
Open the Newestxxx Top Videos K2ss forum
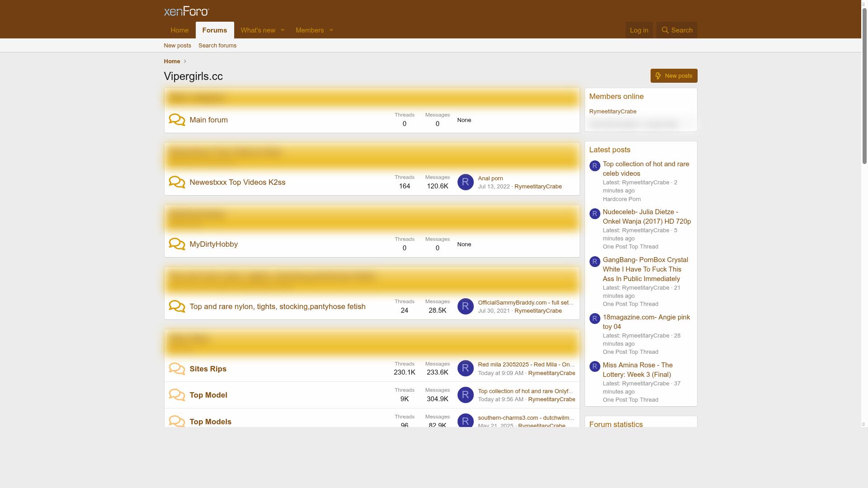point(237,182)
